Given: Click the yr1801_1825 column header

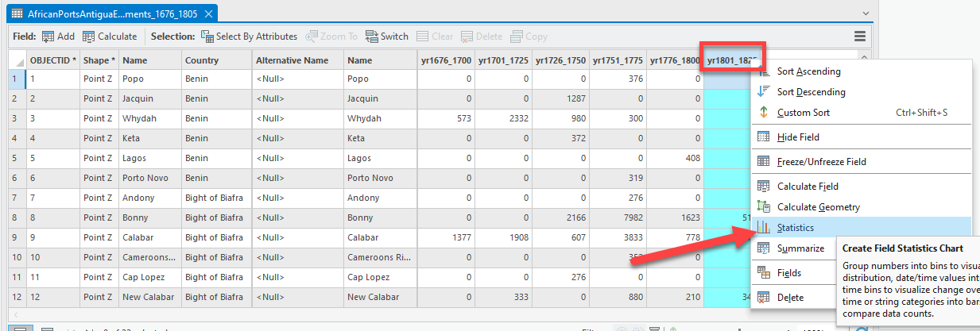Looking at the screenshot, I should coord(731,60).
